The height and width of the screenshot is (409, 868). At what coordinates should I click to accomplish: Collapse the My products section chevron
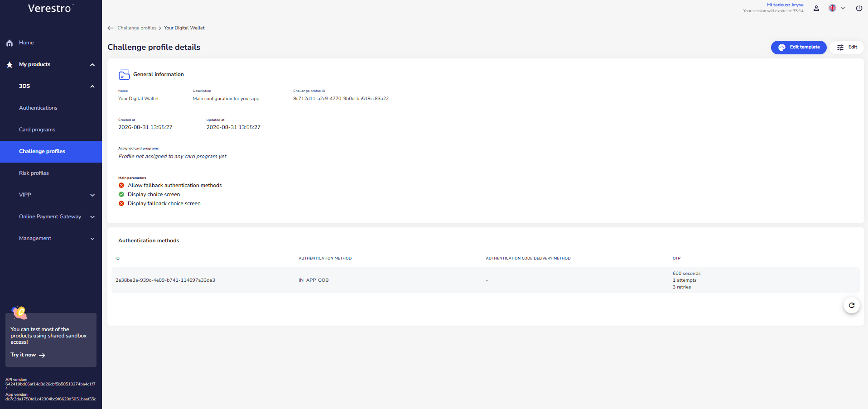pos(92,65)
